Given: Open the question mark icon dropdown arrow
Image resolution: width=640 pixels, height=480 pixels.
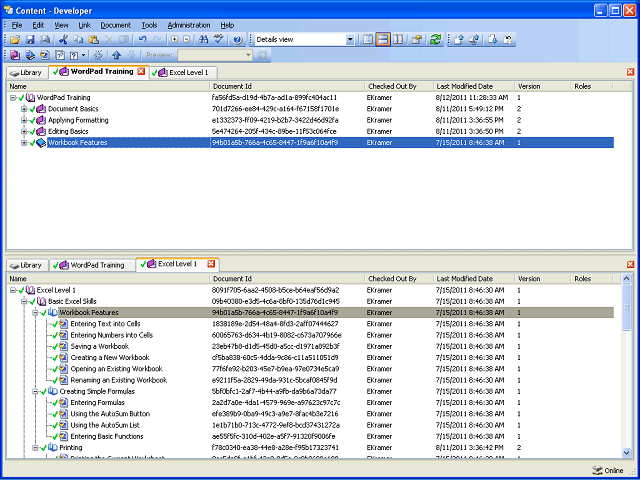Looking at the screenshot, I should coord(84,55).
